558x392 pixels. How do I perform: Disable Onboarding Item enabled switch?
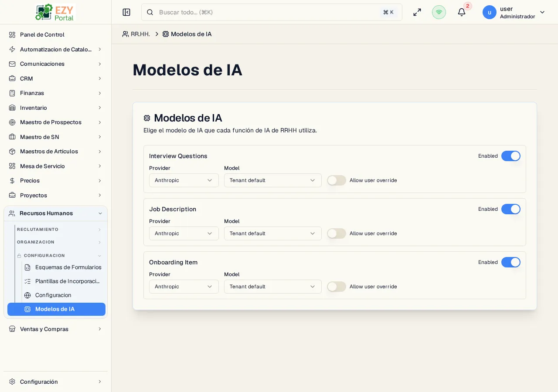pos(511,262)
